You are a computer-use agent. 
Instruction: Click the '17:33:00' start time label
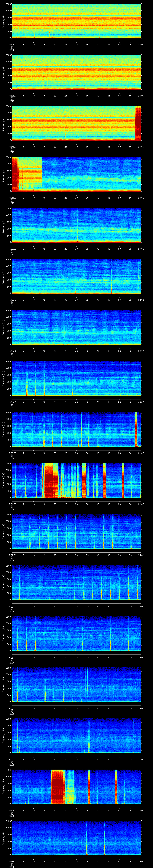pyautogui.click(x=12, y=606)
